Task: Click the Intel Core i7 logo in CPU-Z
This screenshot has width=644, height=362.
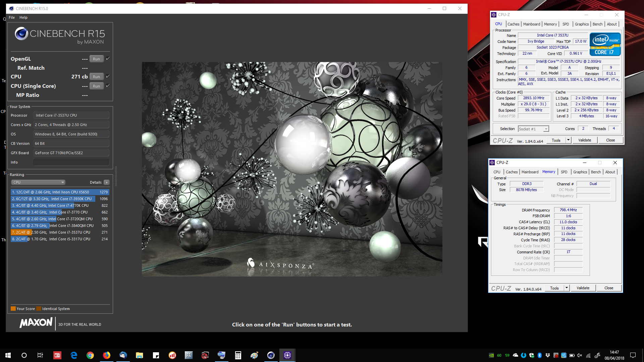Action: click(x=605, y=44)
